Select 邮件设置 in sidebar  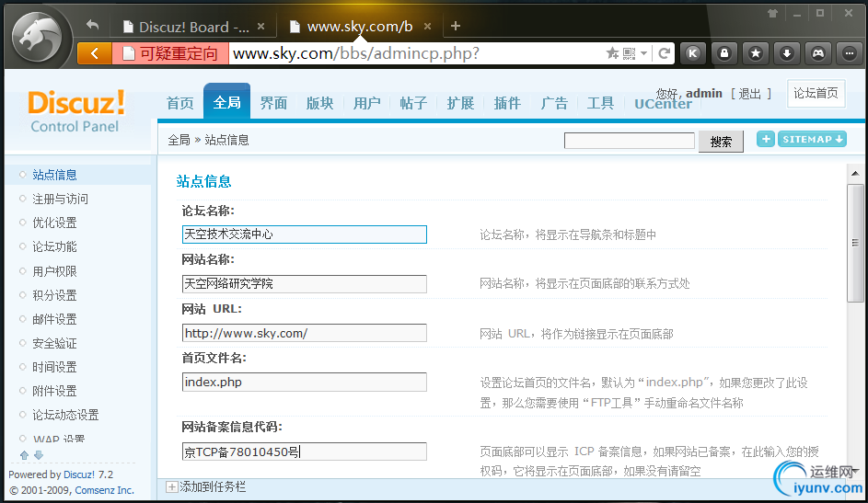pyautogui.click(x=55, y=319)
